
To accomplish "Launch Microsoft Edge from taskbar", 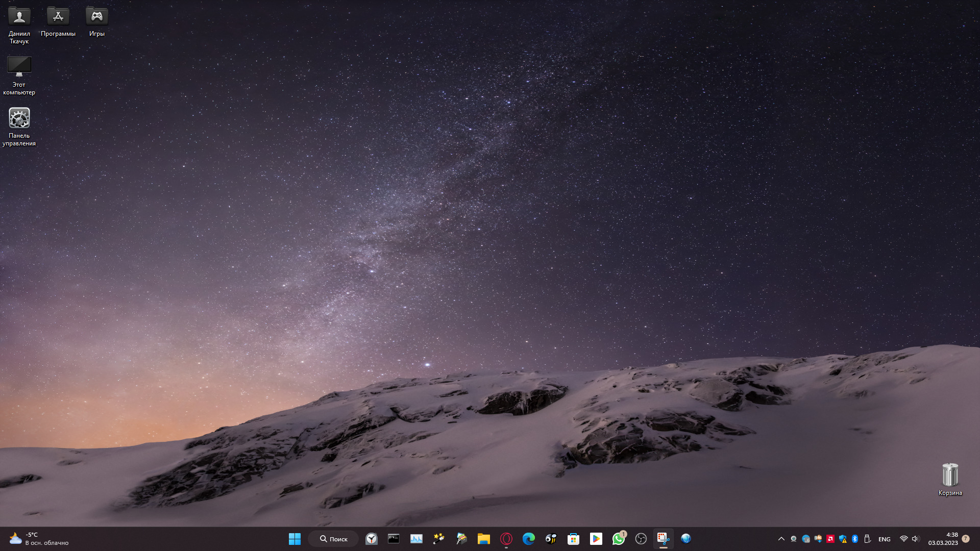I will 528,539.
